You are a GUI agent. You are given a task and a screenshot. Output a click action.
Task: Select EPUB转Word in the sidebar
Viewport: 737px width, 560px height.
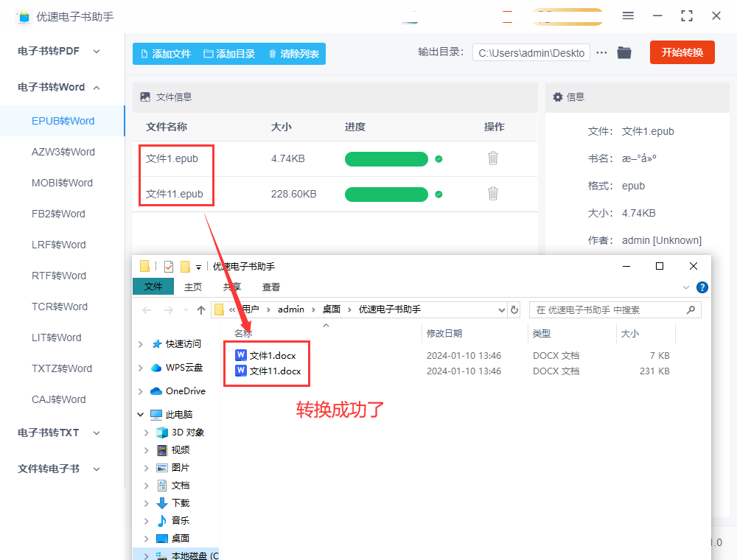(x=63, y=121)
